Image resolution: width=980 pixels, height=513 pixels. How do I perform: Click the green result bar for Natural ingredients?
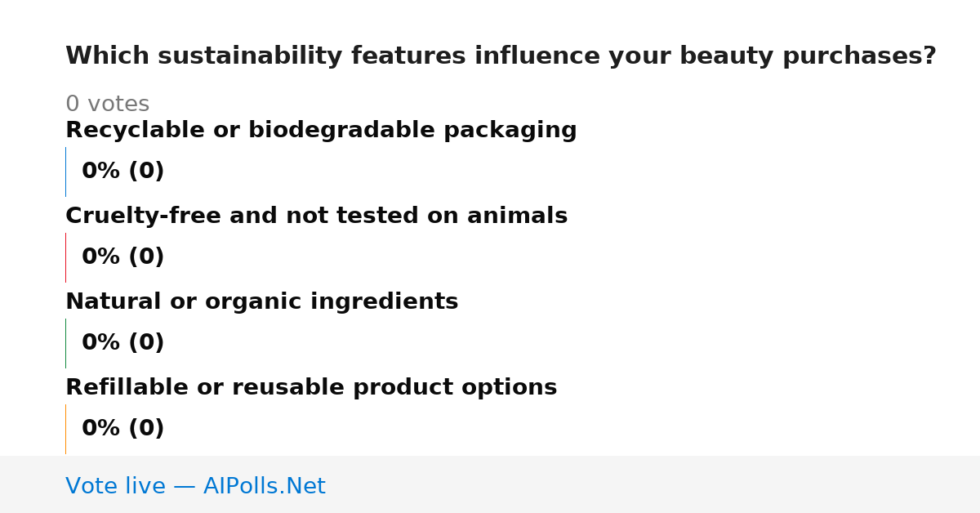[65, 343]
